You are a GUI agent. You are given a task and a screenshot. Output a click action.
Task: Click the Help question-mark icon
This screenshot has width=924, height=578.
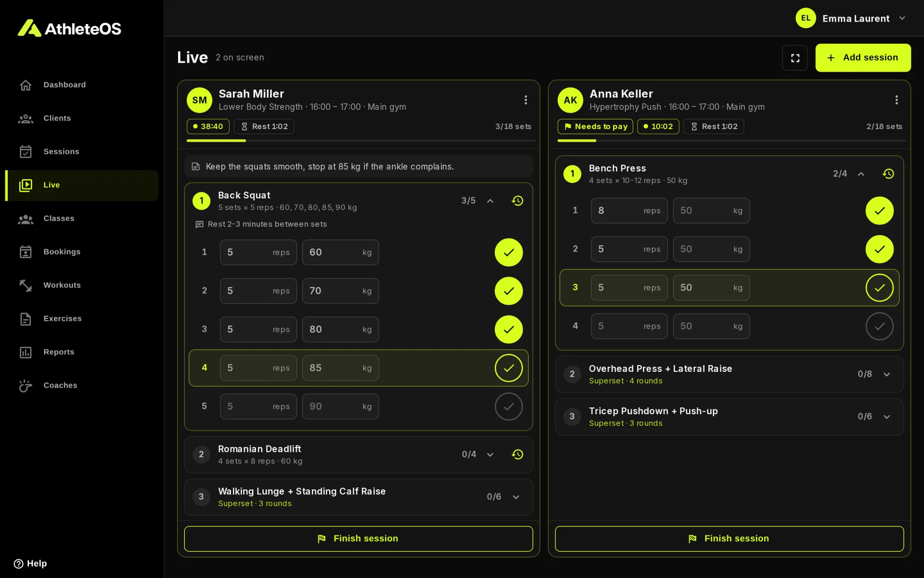coord(19,564)
